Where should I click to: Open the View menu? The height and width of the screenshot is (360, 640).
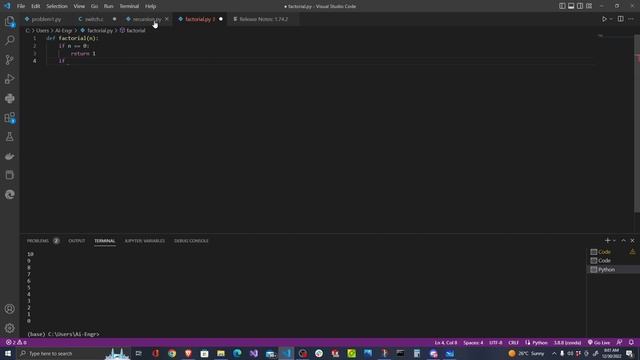(79, 6)
